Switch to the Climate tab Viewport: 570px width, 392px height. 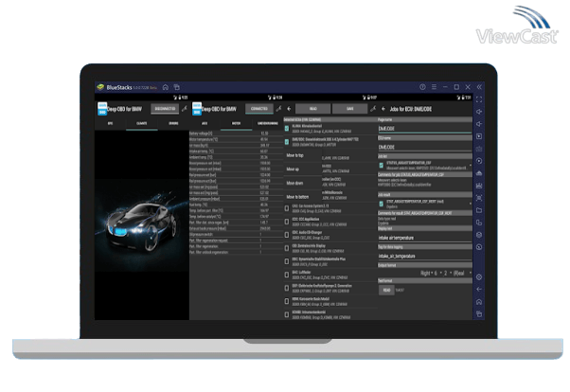(x=142, y=124)
